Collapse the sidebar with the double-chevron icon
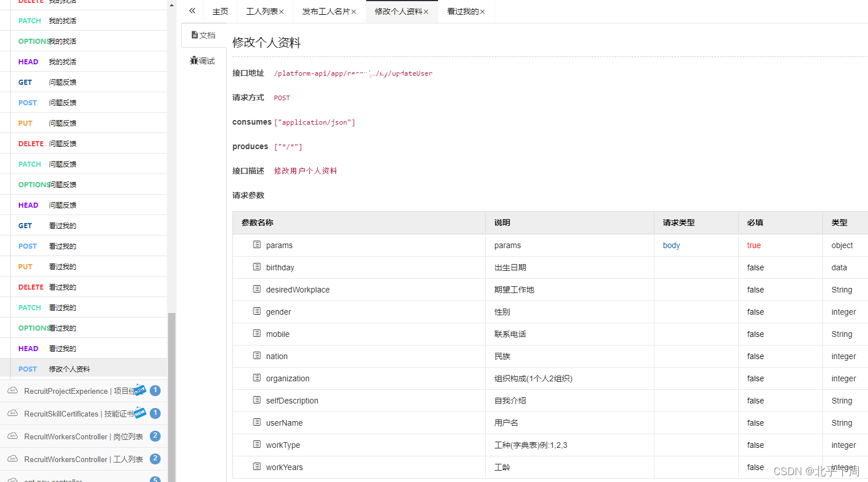 click(x=193, y=11)
